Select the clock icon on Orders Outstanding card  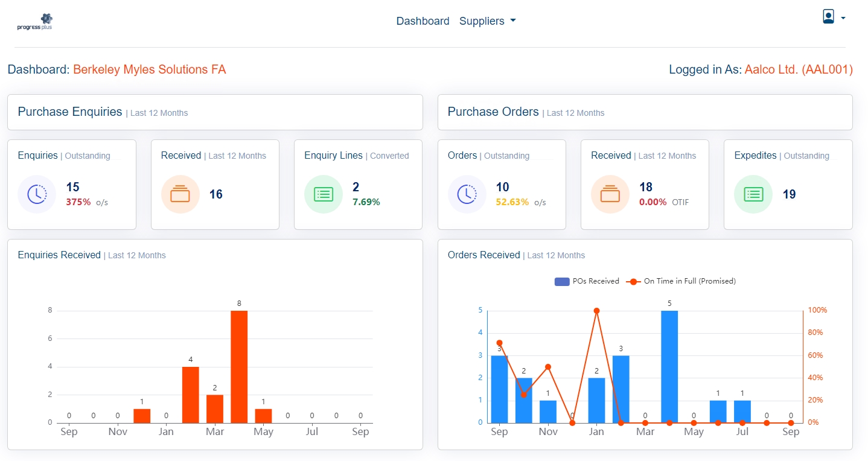coord(467,194)
